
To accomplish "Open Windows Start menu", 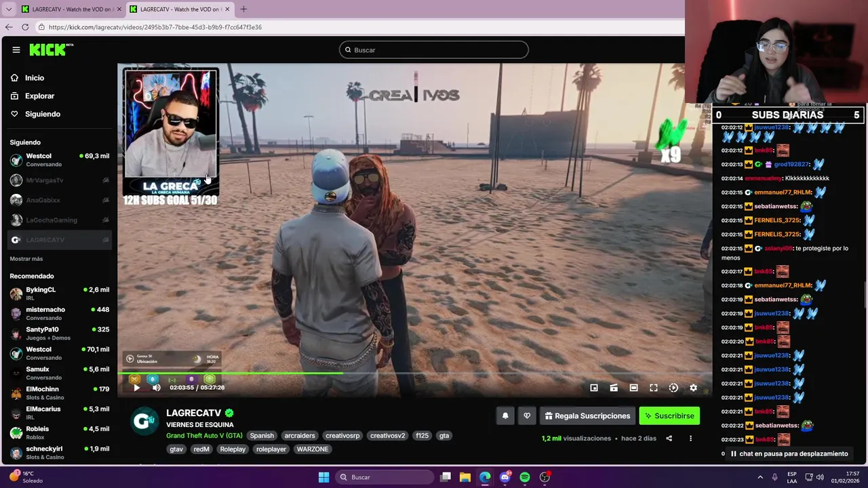I will click(324, 477).
